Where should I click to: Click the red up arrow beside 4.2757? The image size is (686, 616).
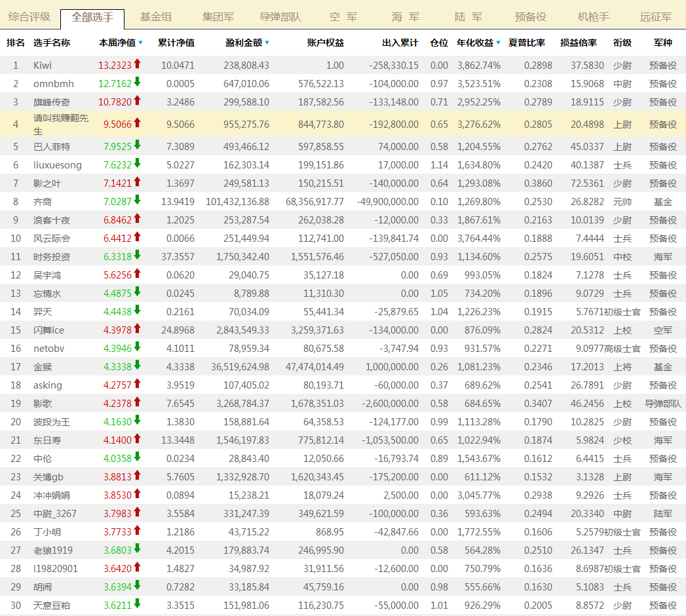coord(138,383)
